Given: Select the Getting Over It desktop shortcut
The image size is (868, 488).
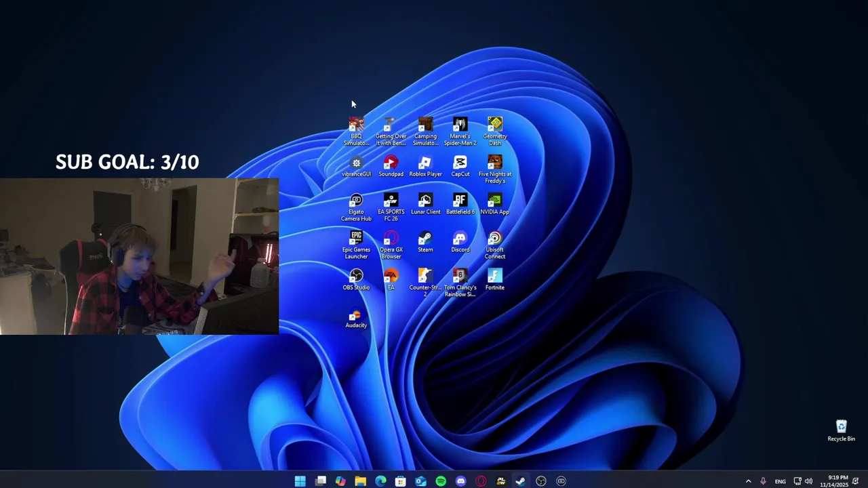Looking at the screenshot, I should tap(391, 131).
